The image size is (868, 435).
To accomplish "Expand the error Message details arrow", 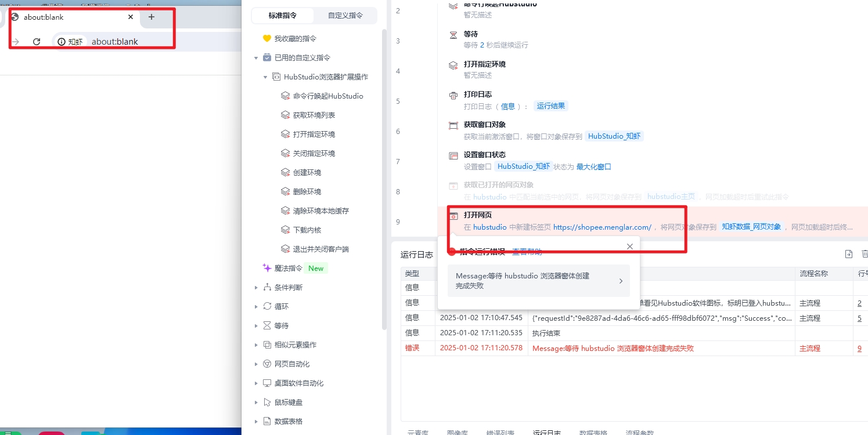I will click(621, 281).
